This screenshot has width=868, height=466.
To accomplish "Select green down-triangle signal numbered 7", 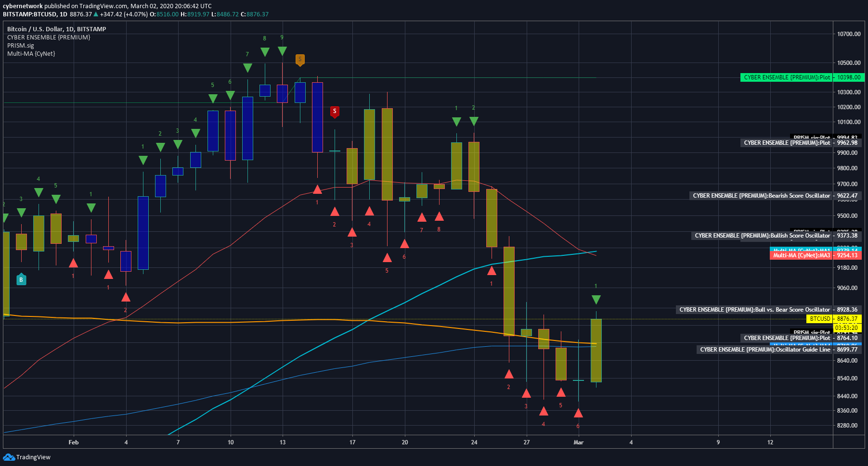I will 247,67.
